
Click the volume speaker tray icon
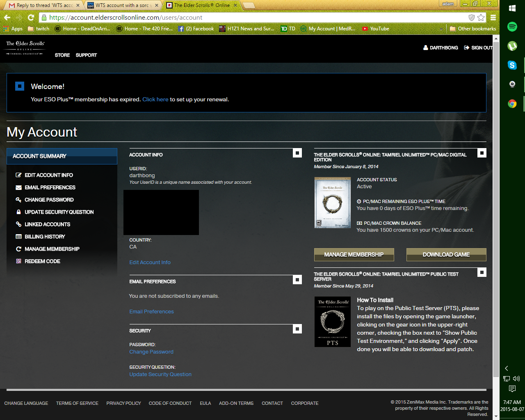[x=516, y=379]
